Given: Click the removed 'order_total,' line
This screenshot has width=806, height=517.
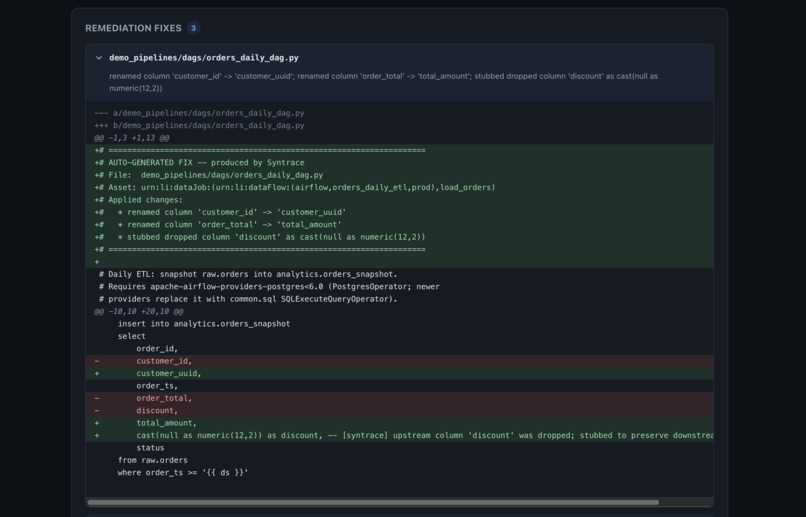Looking at the screenshot, I should pyautogui.click(x=399, y=398).
